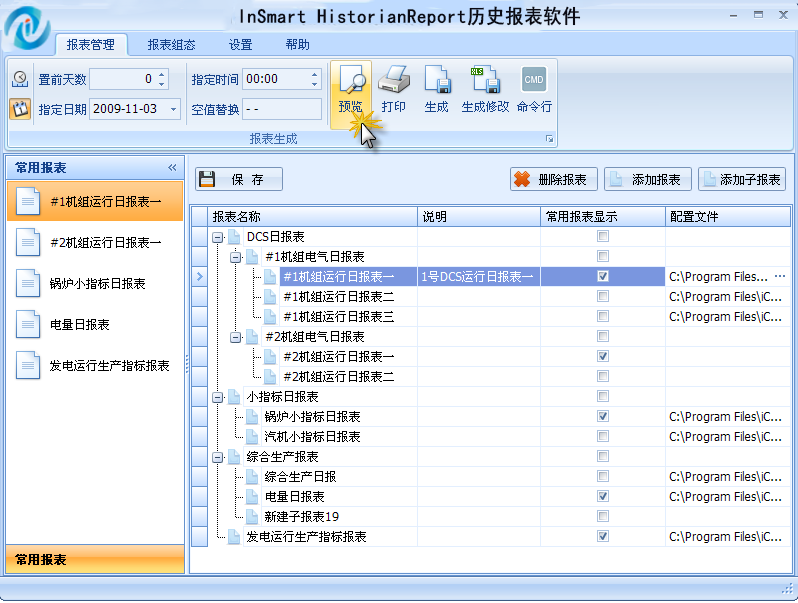Open the 帮助 tab
Image resolution: width=798 pixels, height=603 pixels.
click(298, 45)
